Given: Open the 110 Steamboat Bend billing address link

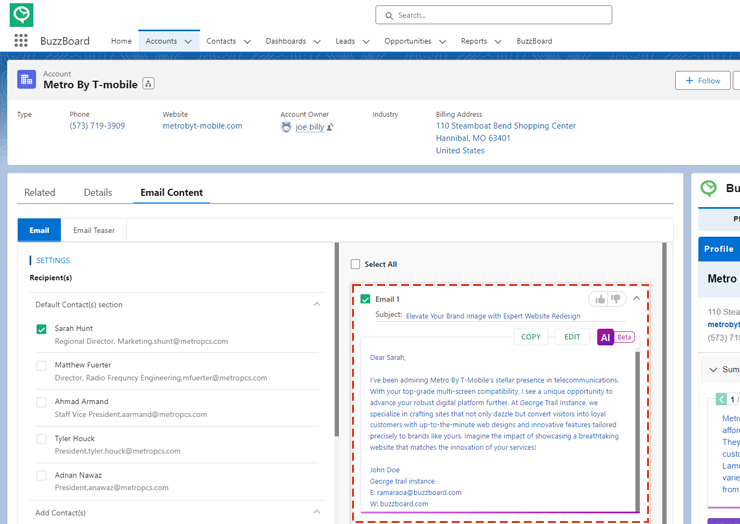Looking at the screenshot, I should click(505, 138).
